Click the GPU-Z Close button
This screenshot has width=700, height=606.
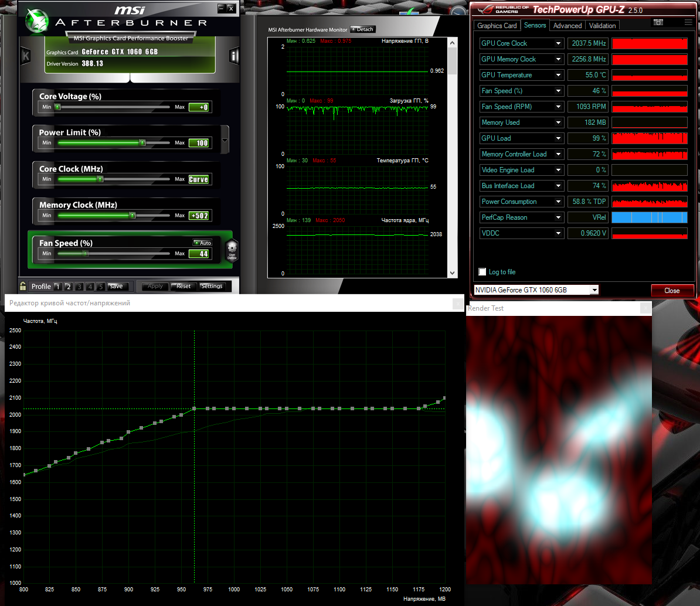pyautogui.click(x=672, y=291)
